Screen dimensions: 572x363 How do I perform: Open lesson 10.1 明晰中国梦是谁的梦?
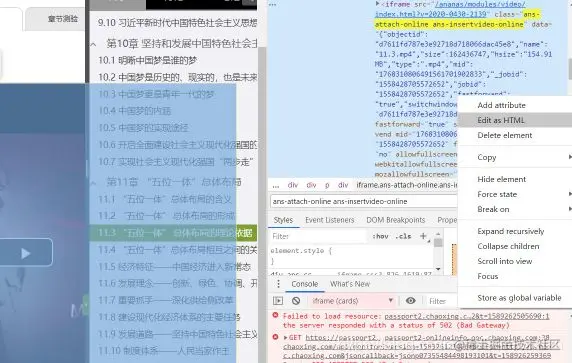[x=148, y=60]
